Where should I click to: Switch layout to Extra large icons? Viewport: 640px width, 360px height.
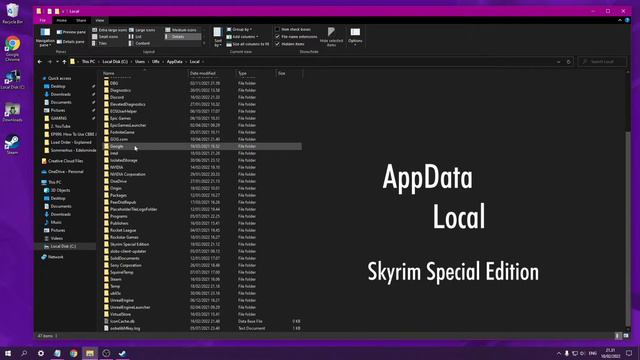pyautogui.click(x=109, y=30)
